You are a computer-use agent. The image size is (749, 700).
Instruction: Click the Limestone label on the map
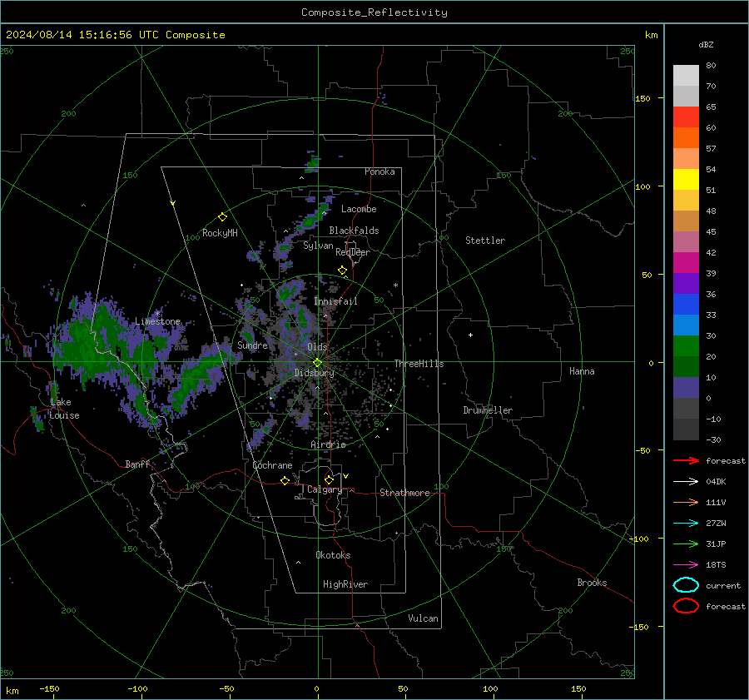pos(157,321)
